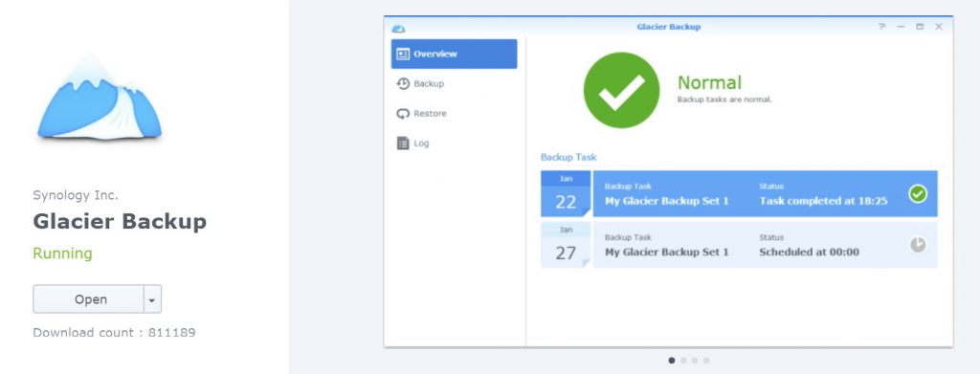Screen dimensions: 980x374
Task: Open the help question mark button
Action: [x=881, y=26]
